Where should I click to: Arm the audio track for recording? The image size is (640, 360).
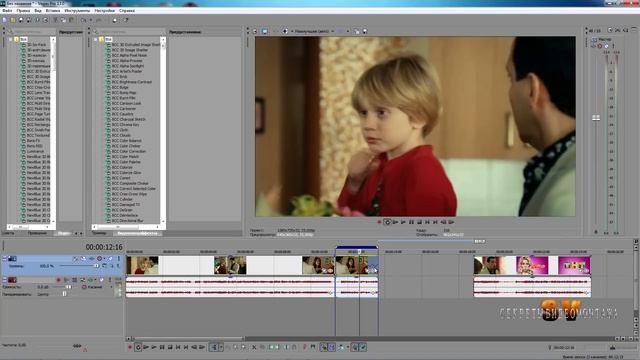[58, 280]
